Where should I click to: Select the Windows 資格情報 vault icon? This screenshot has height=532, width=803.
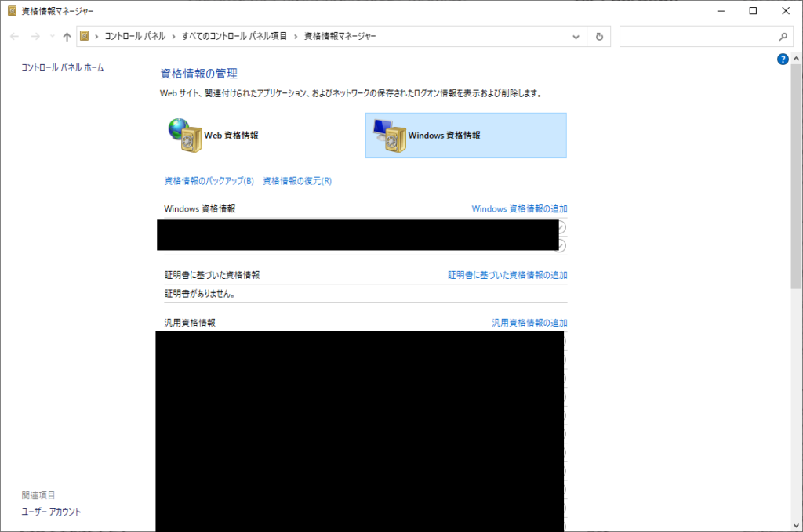[x=389, y=136]
